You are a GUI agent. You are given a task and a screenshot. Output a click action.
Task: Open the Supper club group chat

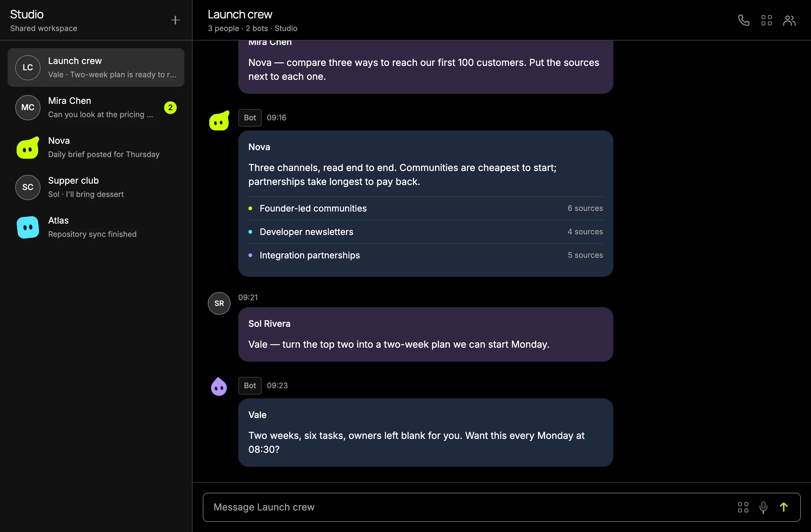pyautogui.click(x=96, y=187)
